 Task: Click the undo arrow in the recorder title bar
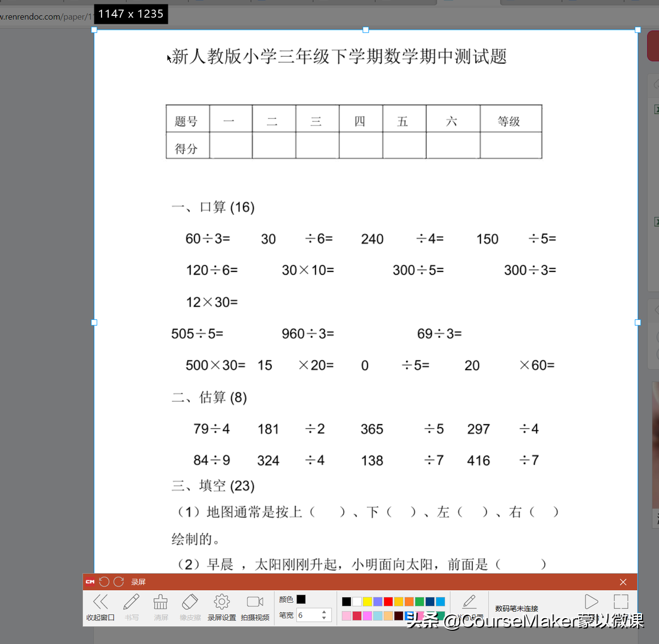click(104, 582)
